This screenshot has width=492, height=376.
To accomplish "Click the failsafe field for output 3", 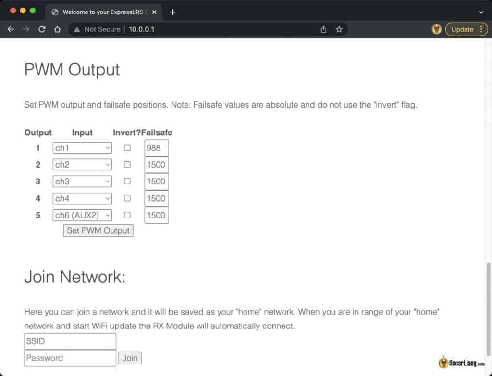I will coord(156,181).
